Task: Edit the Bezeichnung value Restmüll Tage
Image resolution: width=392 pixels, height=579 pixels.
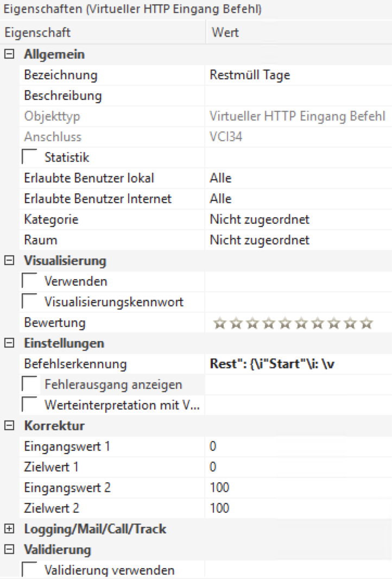Action: (x=298, y=75)
